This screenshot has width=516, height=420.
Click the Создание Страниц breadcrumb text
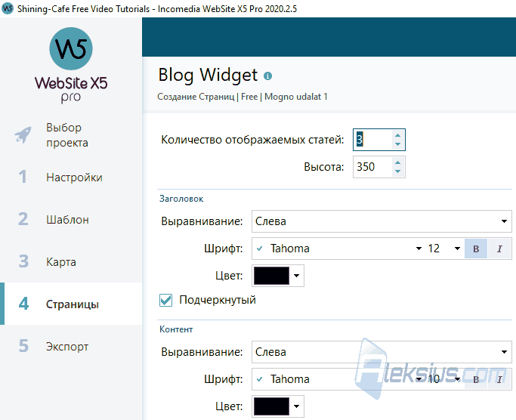click(196, 97)
